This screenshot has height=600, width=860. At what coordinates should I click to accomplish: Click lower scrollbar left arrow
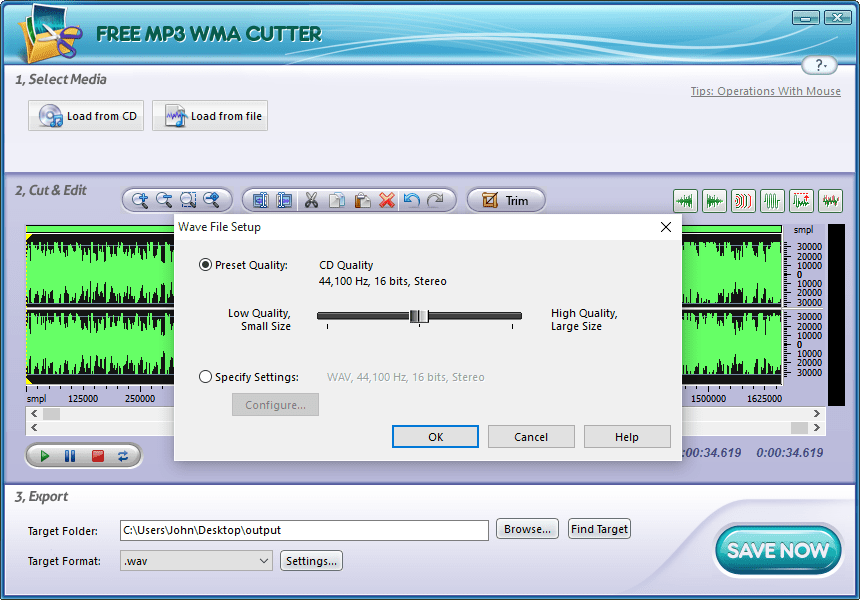coord(34,427)
